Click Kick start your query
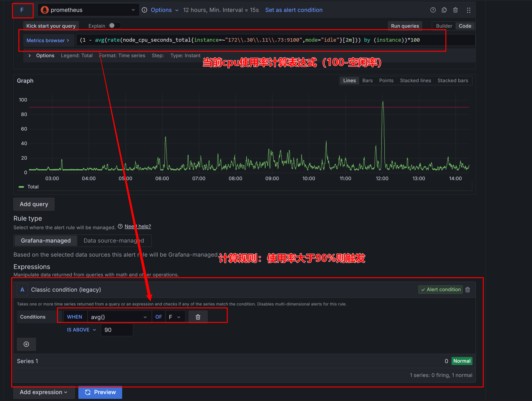The image size is (532, 401). coord(51,26)
